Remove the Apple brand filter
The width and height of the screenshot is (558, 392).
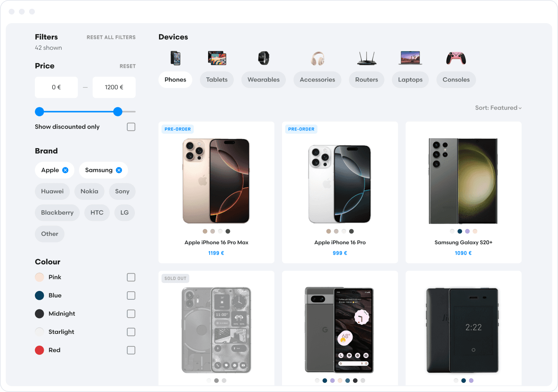click(x=66, y=170)
